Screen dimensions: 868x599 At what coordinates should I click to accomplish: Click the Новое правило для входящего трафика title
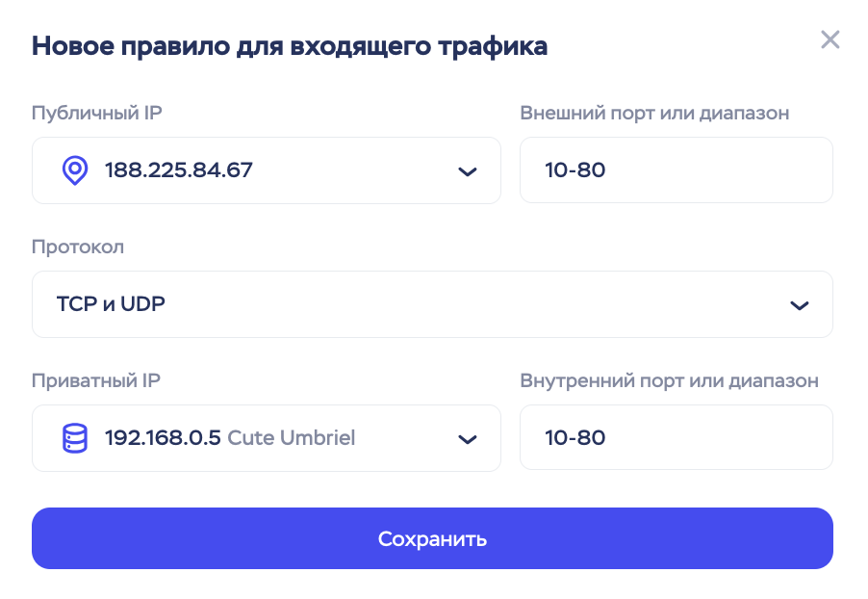point(290,46)
